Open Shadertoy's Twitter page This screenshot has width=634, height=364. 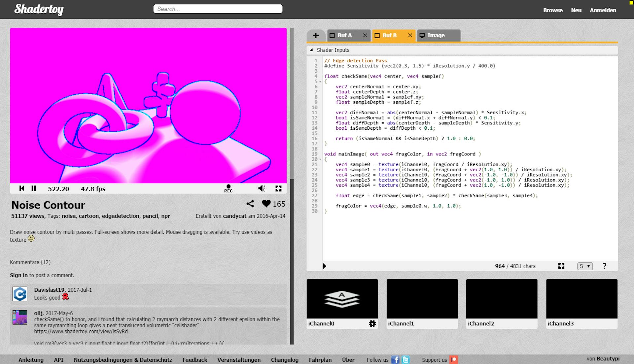click(x=406, y=360)
